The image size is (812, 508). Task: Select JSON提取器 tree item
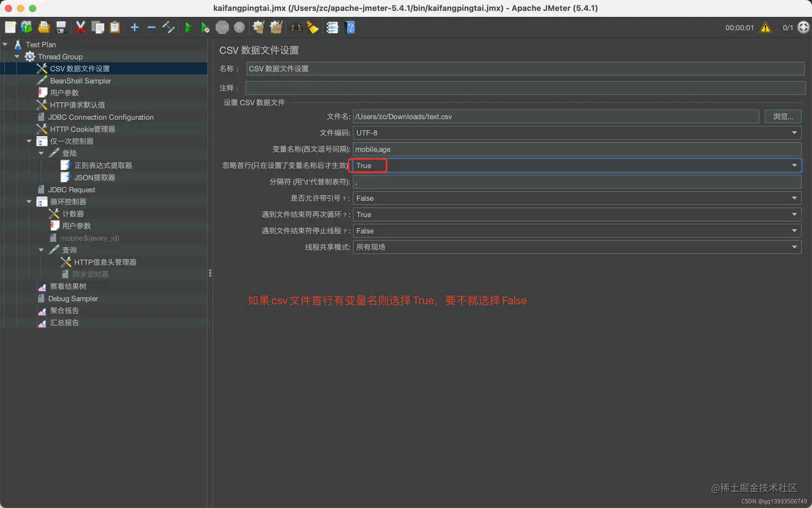click(95, 177)
